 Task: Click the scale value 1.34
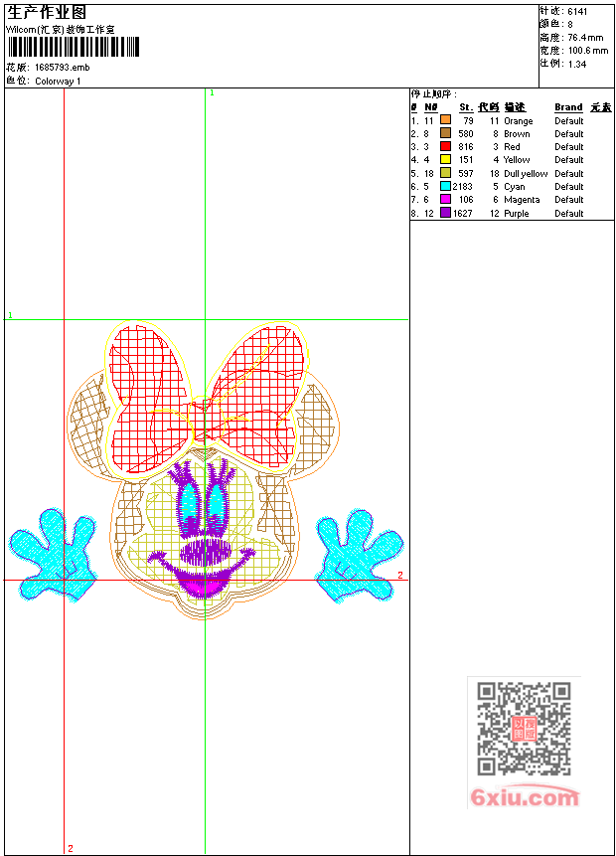click(x=576, y=64)
